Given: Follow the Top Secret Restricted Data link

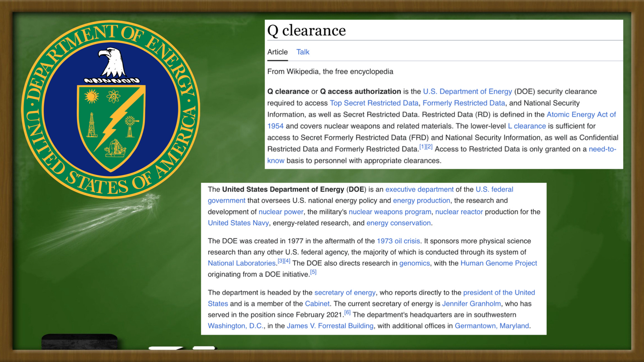Looking at the screenshot, I should [x=374, y=103].
